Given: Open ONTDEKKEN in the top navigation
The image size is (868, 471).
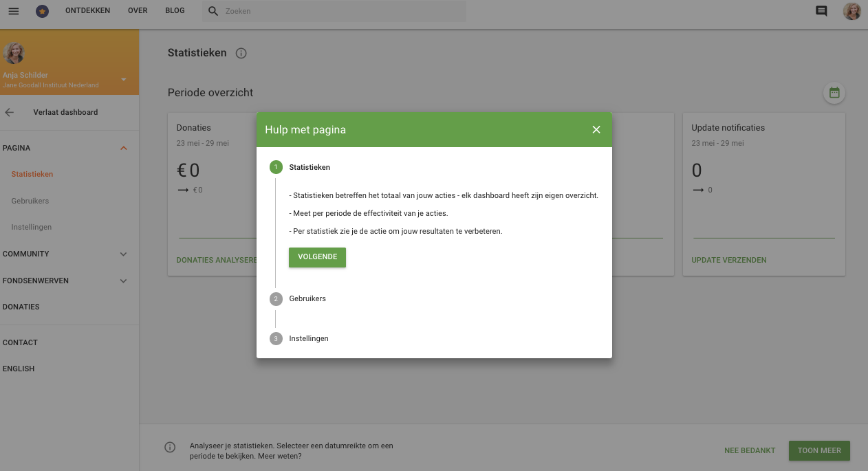Looking at the screenshot, I should tap(87, 11).
